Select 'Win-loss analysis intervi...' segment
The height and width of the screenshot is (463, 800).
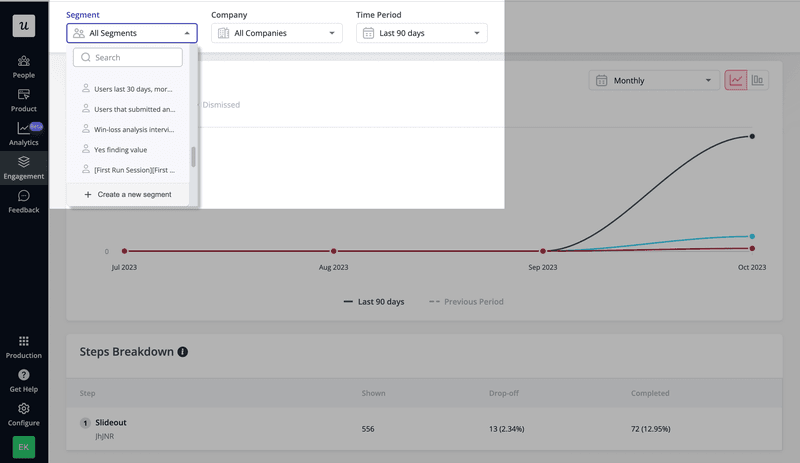pyautogui.click(x=128, y=129)
